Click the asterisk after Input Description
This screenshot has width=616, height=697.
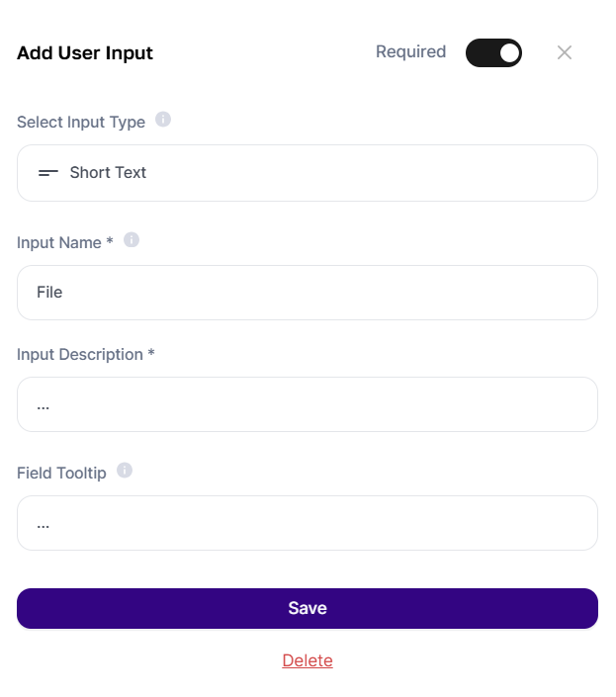(x=151, y=352)
